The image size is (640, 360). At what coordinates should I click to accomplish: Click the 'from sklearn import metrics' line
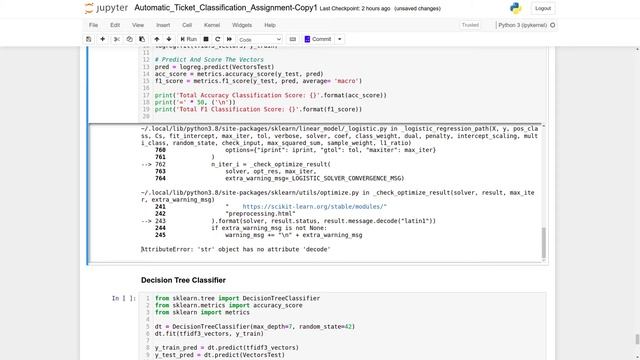click(x=202, y=312)
